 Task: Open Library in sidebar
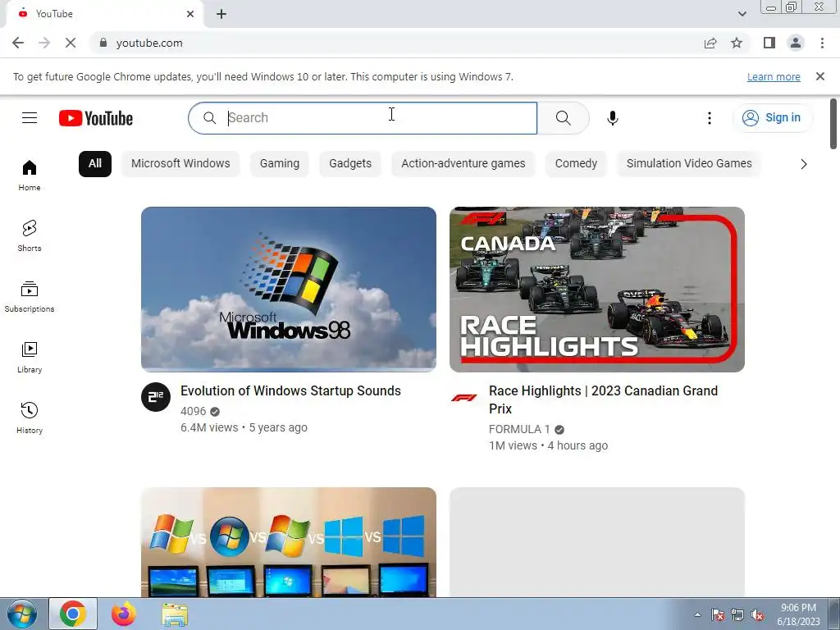pos(30,358)
